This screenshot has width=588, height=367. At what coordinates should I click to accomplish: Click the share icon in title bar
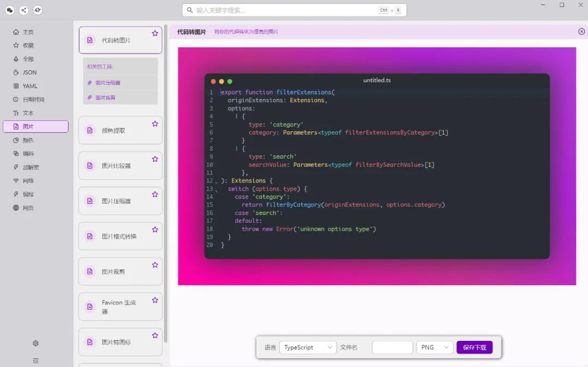click(23, 10)
